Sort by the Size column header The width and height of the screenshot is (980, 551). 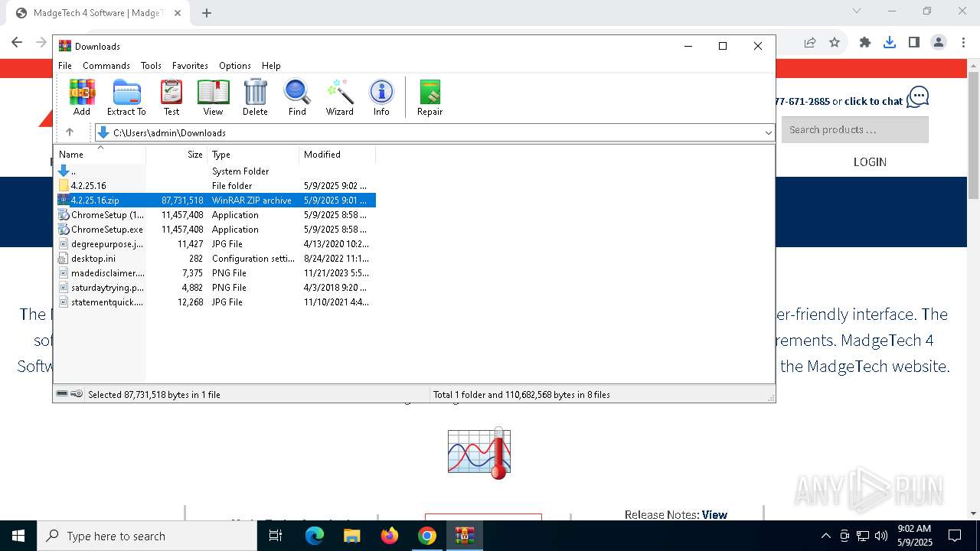click(177, 155)
